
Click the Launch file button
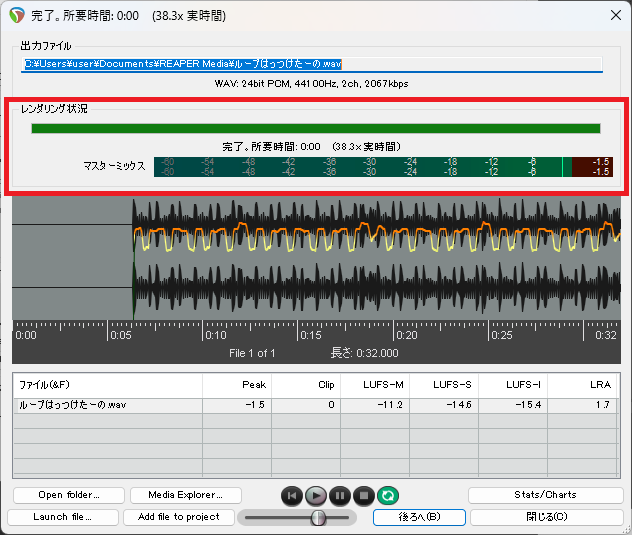tap(63, 517)
